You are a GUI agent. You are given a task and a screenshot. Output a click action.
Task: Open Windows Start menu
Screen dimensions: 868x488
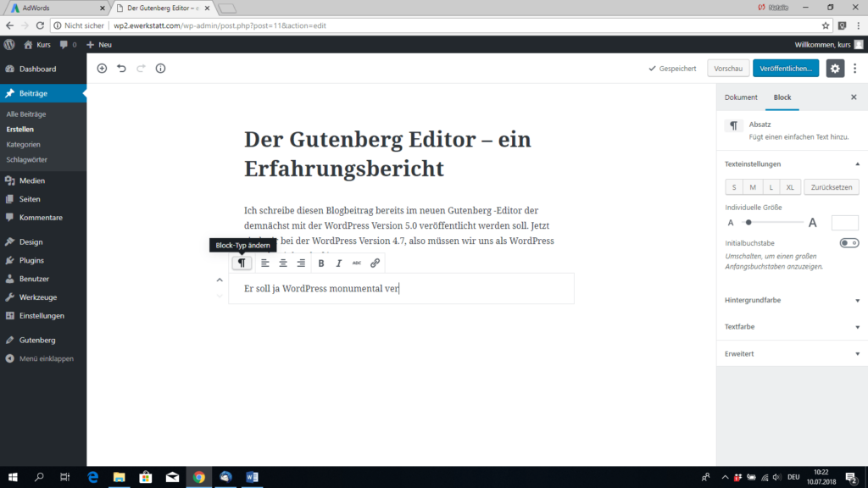(x=13, y=477)
